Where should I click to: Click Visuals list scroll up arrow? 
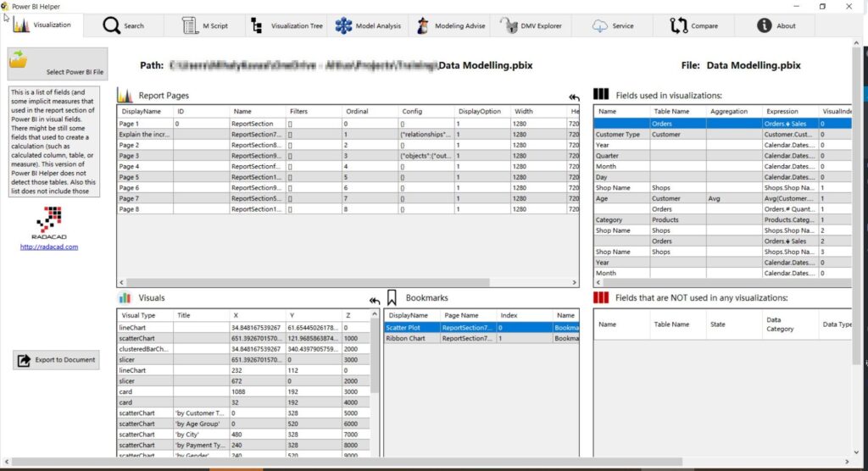tap(375, 313)
